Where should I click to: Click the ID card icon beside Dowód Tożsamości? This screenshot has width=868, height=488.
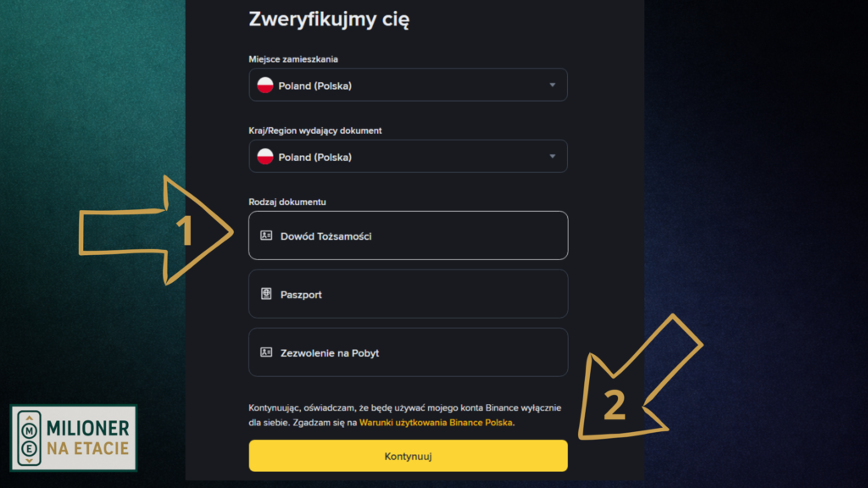point(266,236)
